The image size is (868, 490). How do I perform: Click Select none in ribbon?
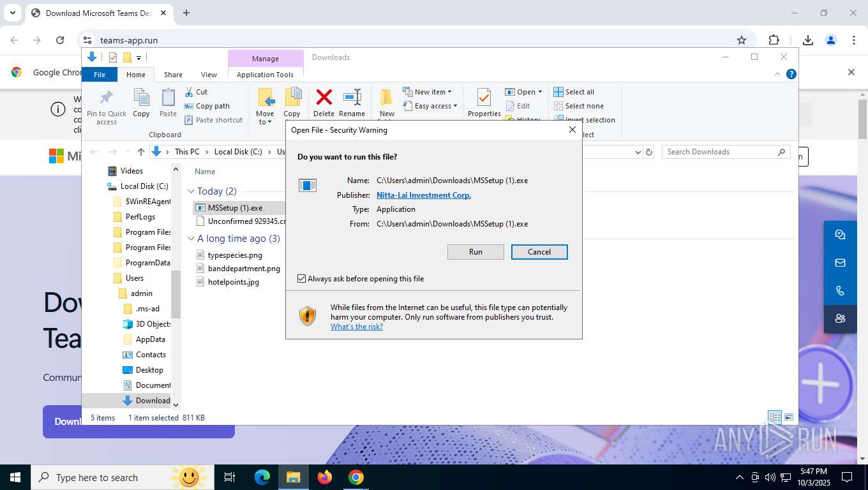(578, 106)
